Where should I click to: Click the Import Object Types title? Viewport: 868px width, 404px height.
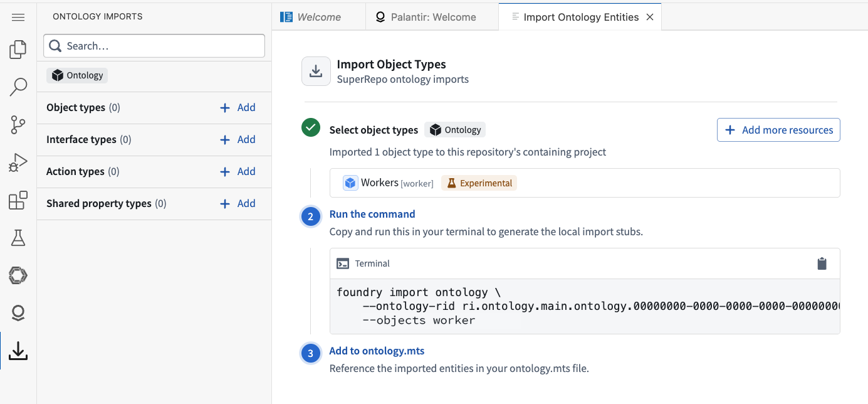(x=392, y=64)
